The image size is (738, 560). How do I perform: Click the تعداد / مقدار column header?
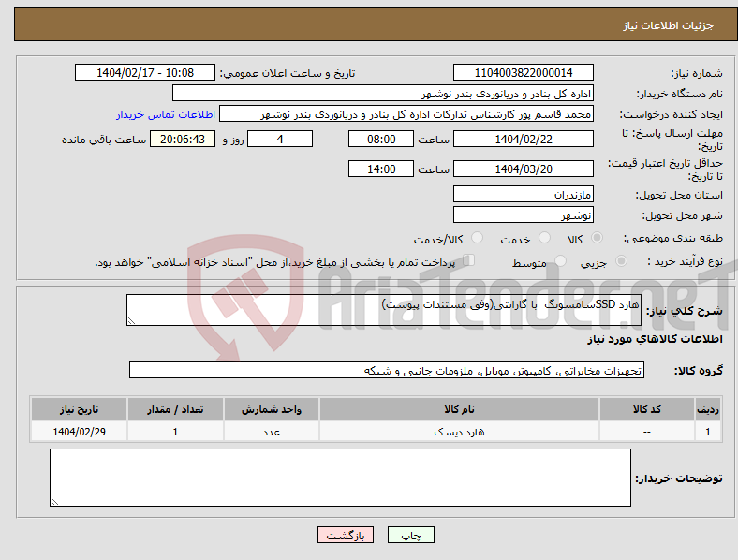tap(175, 409)
